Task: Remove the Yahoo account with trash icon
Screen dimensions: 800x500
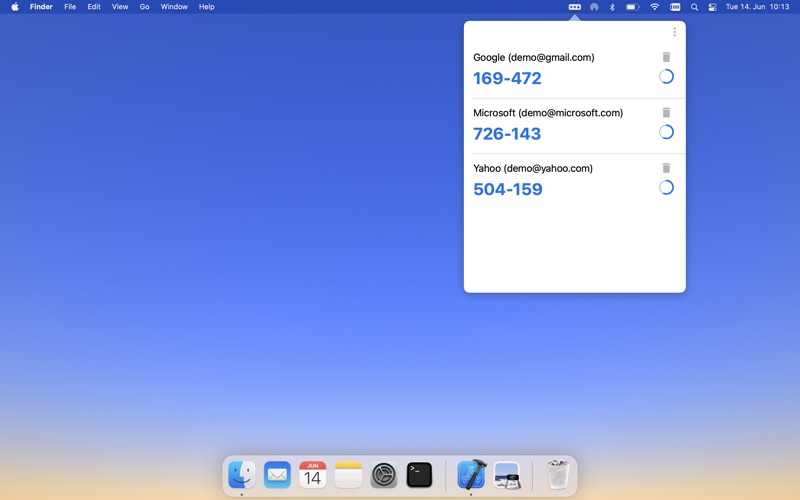Action: point(667,168)
